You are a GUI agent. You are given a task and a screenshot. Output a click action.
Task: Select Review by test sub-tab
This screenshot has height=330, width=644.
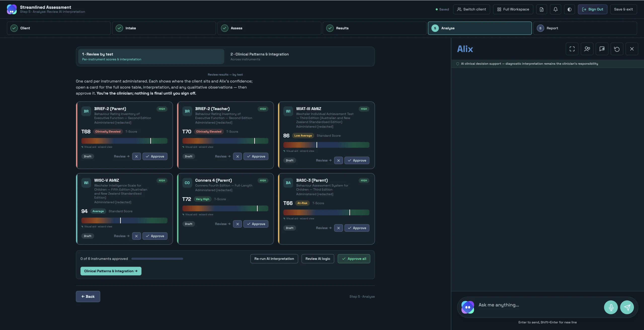151,57
